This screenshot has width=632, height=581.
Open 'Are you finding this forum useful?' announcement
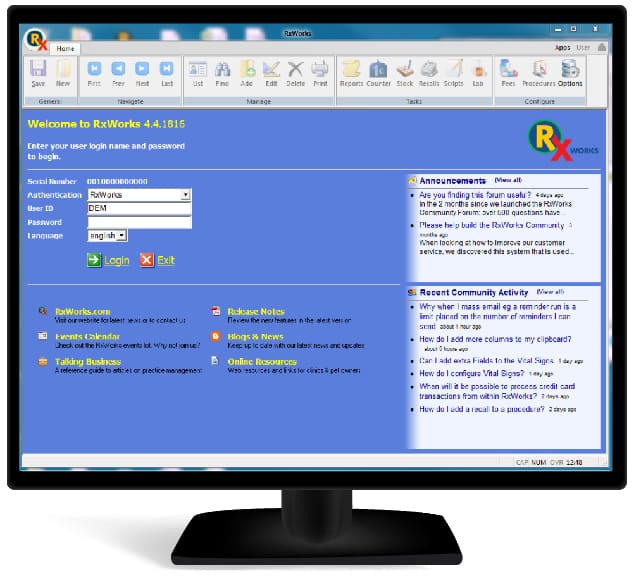click(x=475, y=195)
